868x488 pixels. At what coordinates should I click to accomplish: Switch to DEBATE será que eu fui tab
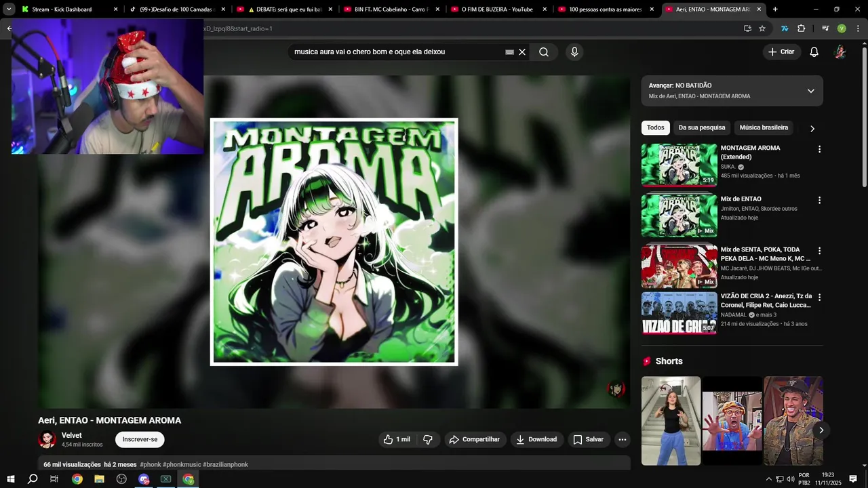(285, 9)
